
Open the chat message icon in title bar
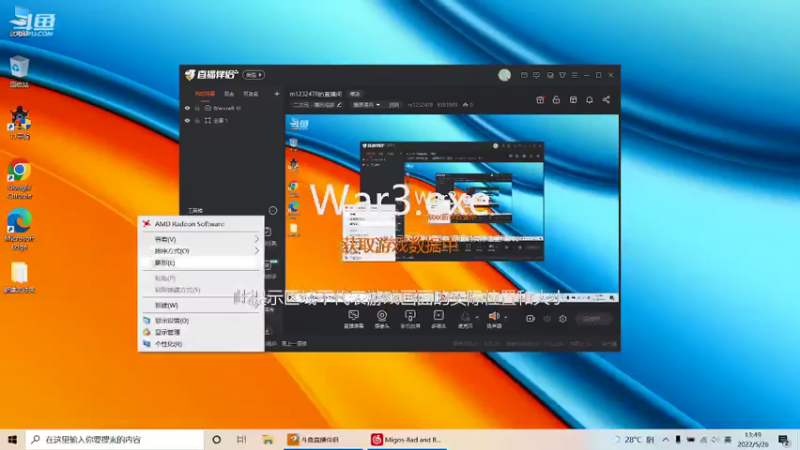point(536,75)
